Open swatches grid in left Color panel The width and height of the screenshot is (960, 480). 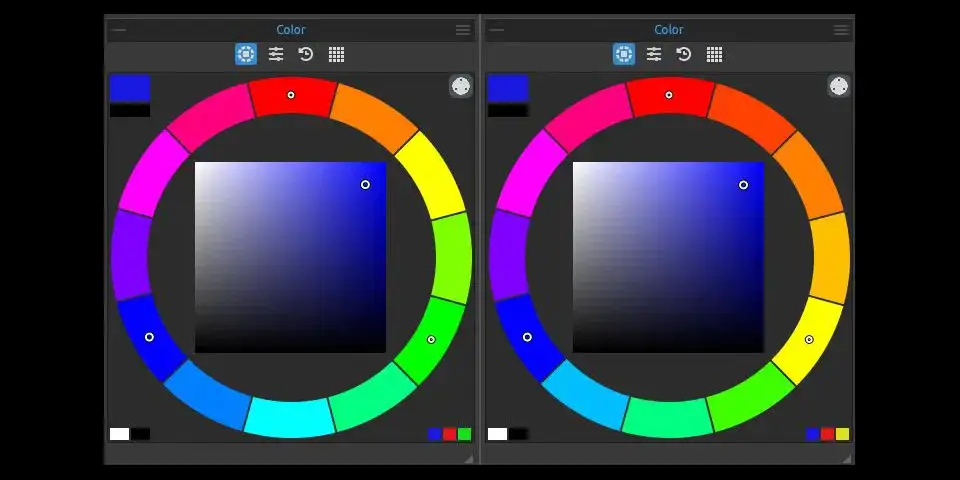336,54
